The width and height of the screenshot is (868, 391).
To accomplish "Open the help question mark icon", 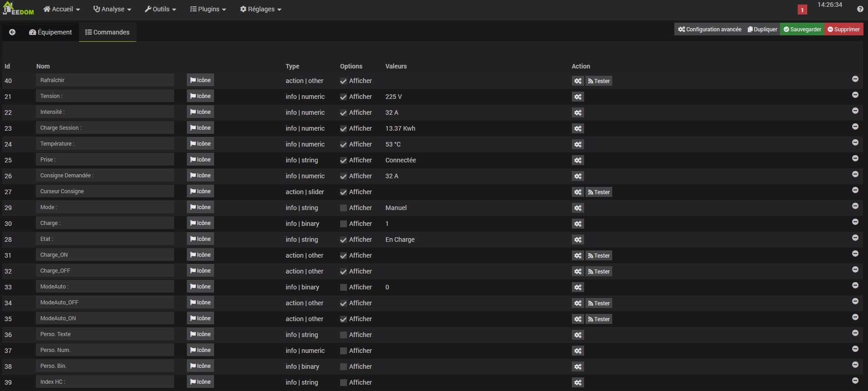I will click(x=860, y=9).
